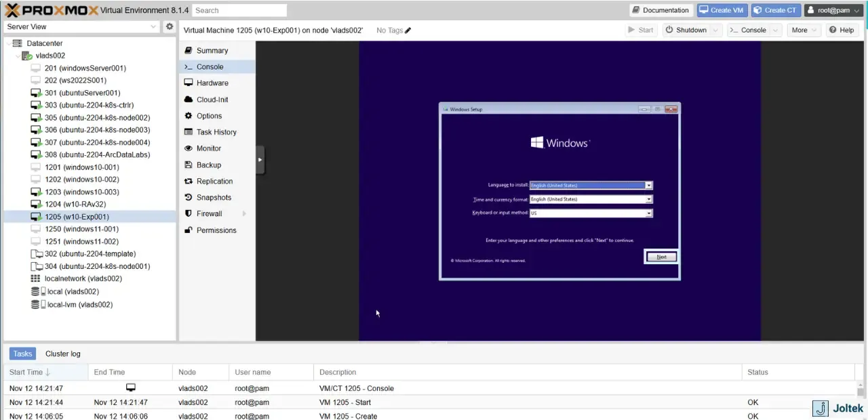Click the Backup floppy icon

[189, 165]
